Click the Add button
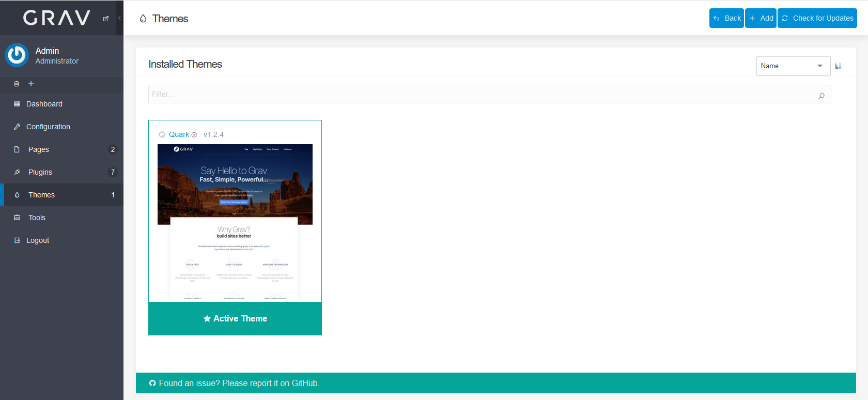 [x=761, y=18]
